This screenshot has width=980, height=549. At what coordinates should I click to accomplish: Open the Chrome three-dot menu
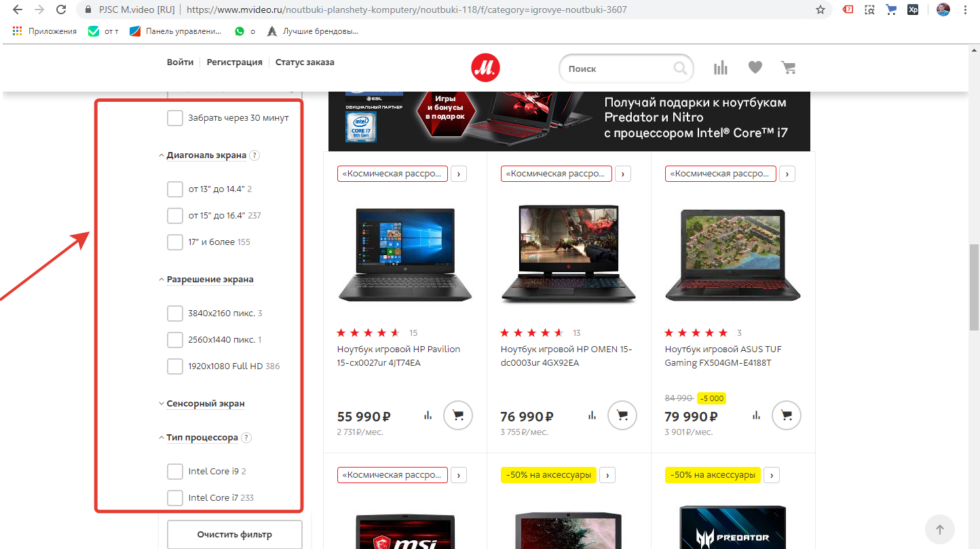tap(965, 10)
